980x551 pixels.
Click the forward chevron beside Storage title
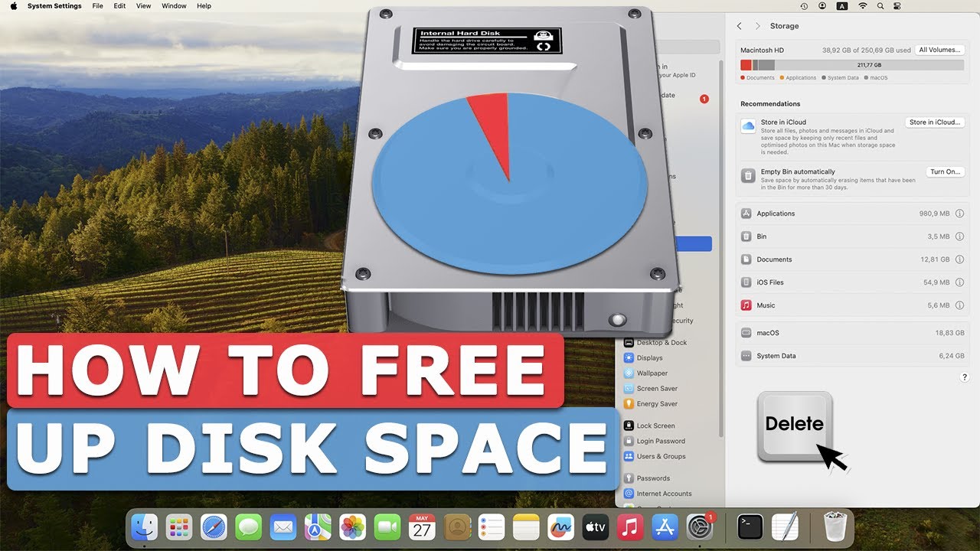758,26
